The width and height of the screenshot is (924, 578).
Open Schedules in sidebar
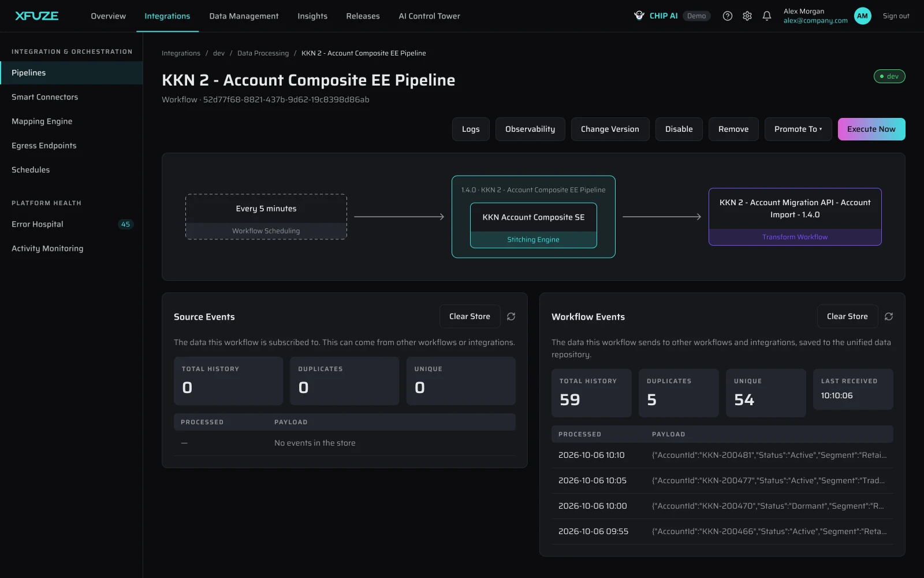(x=71, y=170)
